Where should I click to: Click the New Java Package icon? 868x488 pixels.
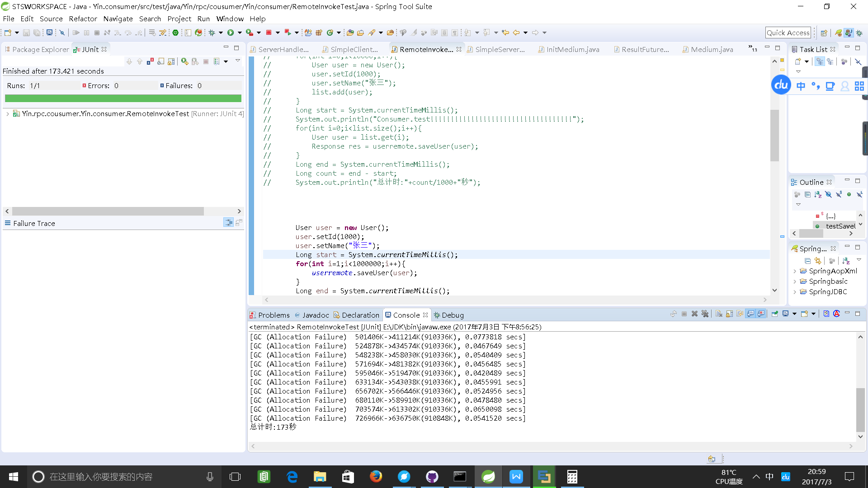[319, 33]
